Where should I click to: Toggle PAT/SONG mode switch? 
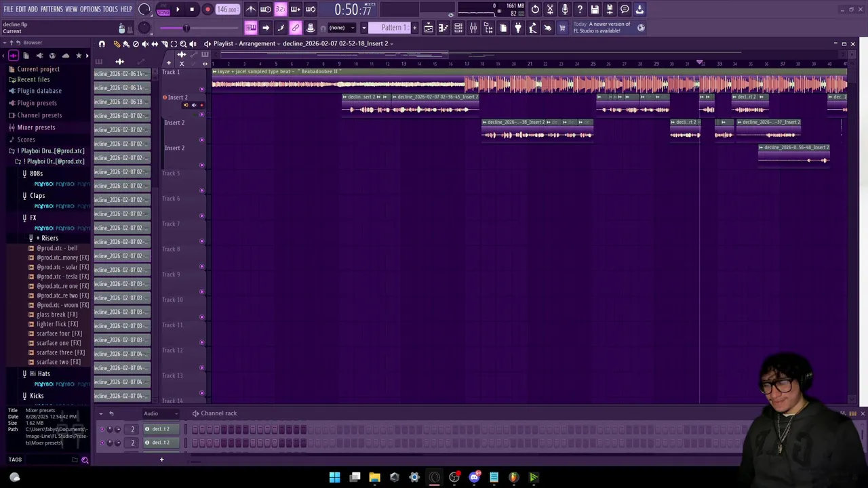tap(163, 9)
